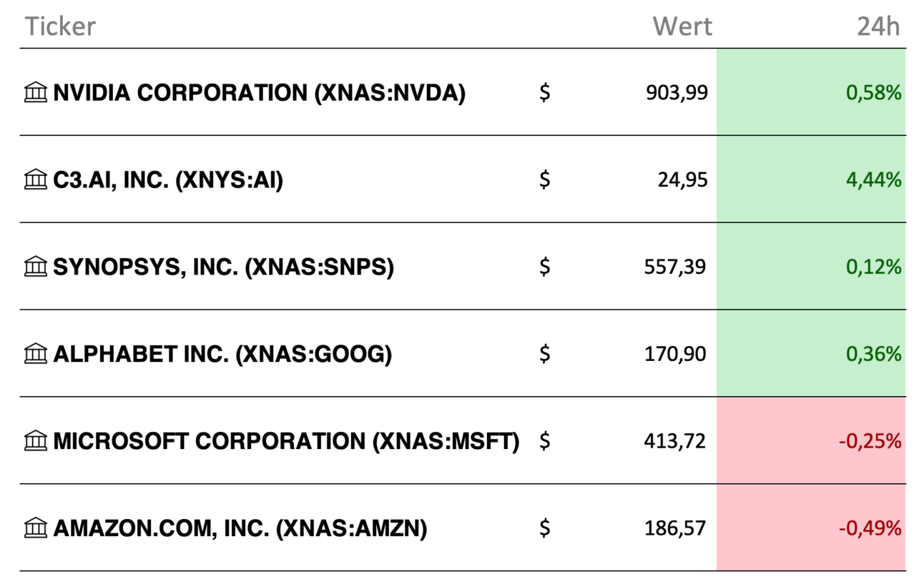924x587 pixels.
Task: Open the ALPHABET INC. (XNAS:GOOG) ticker
Action: click(222, 355)
